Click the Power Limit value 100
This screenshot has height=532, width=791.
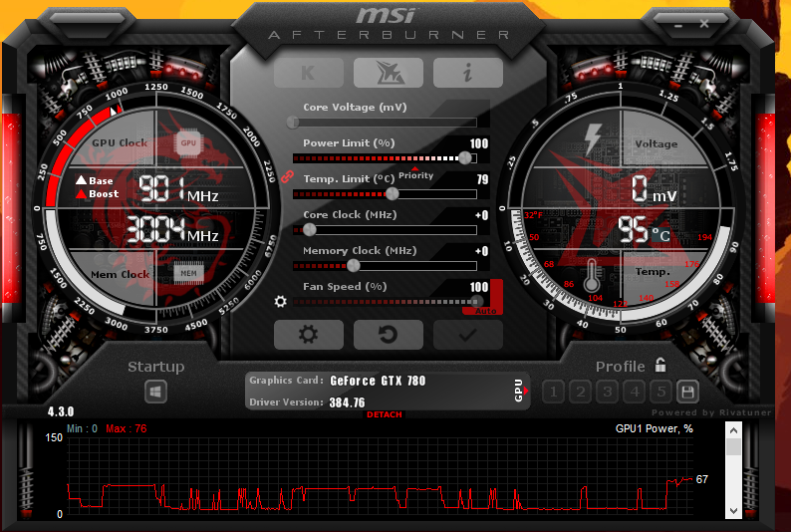click(x=479, y=143)
